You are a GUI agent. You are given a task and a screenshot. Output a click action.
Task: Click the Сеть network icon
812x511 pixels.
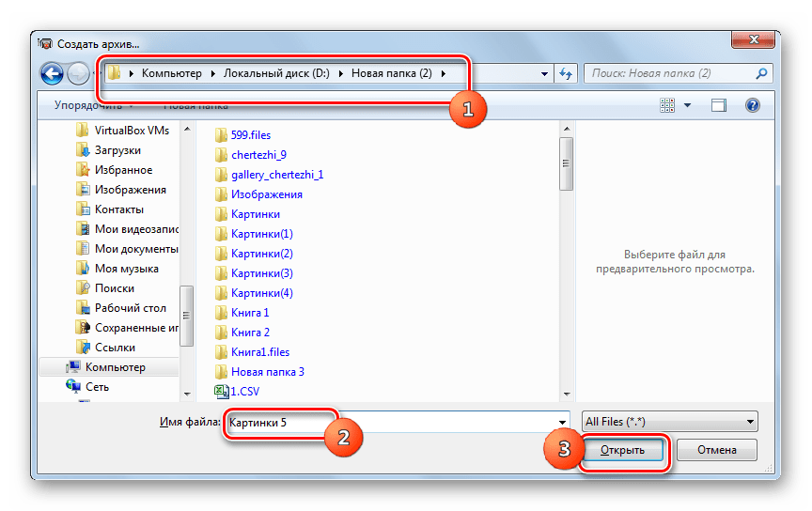[x=73, y=387]
